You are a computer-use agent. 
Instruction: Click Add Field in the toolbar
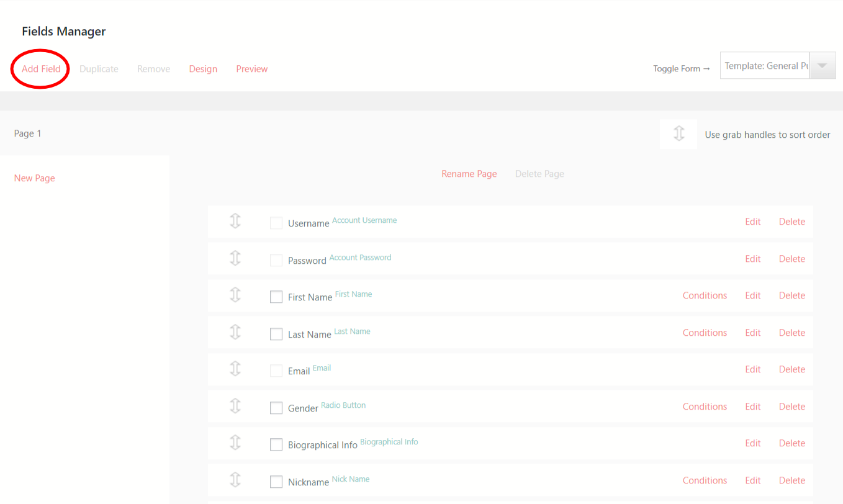tap(41, 69)
